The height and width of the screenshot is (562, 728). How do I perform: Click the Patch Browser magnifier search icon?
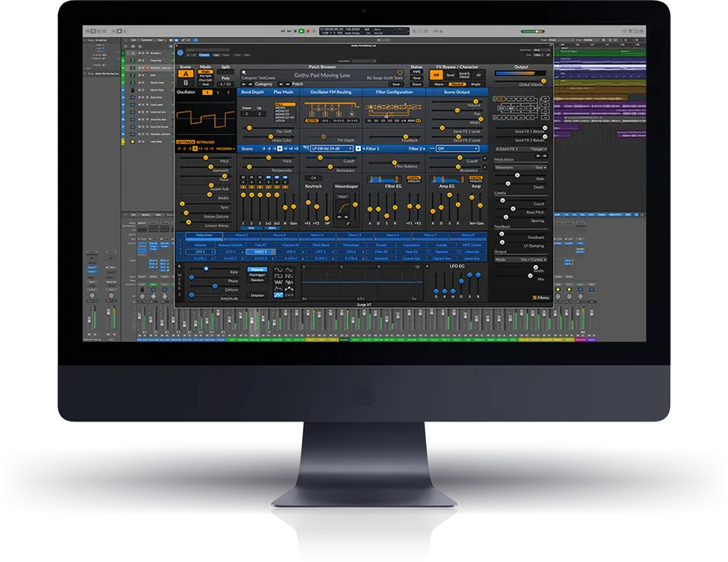(x=244, y=72)
